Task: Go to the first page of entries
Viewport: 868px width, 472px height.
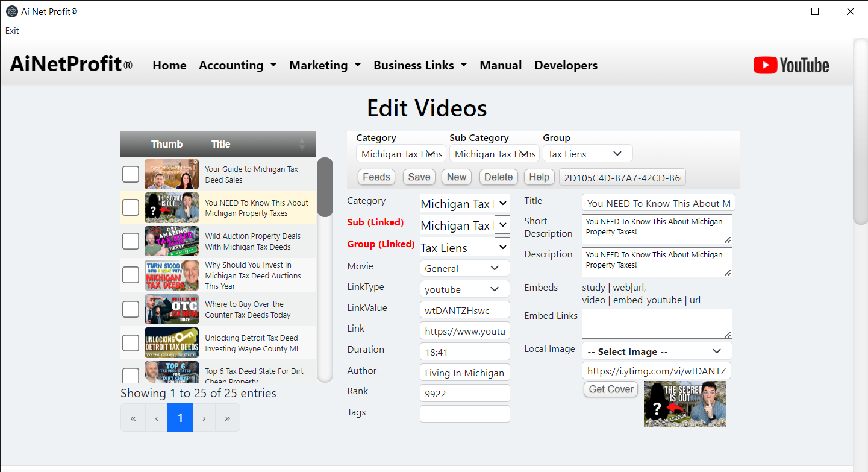Action: 133,418
